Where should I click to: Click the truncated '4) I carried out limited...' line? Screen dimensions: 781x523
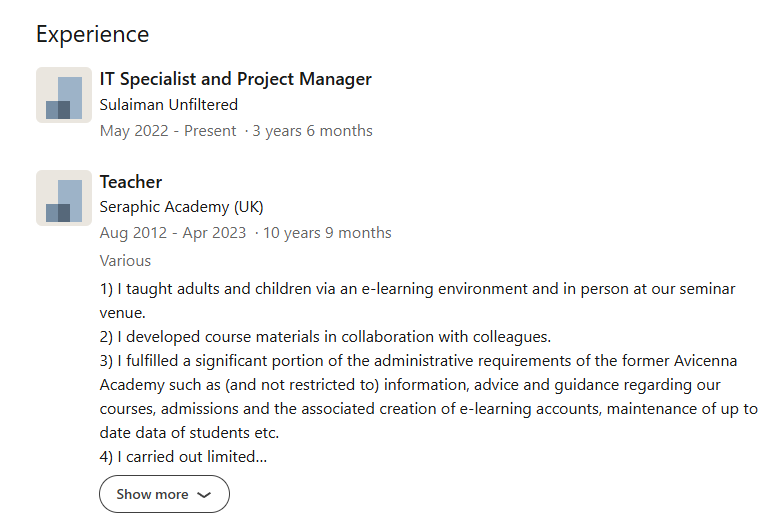click(183, 457)
